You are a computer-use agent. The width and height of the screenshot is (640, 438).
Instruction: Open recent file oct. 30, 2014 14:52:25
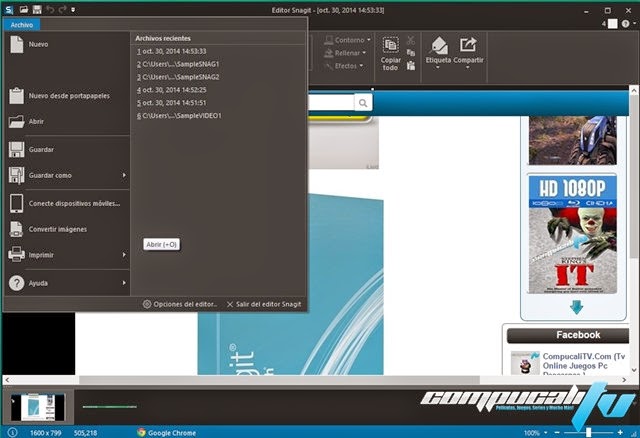click(171, 90)
